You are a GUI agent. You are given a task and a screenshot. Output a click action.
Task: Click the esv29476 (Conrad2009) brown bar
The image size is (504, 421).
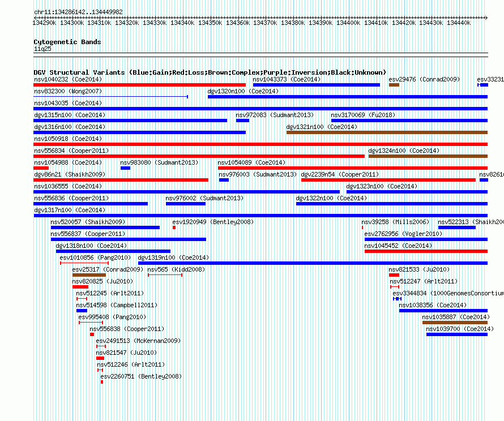[x=394, y=85]
